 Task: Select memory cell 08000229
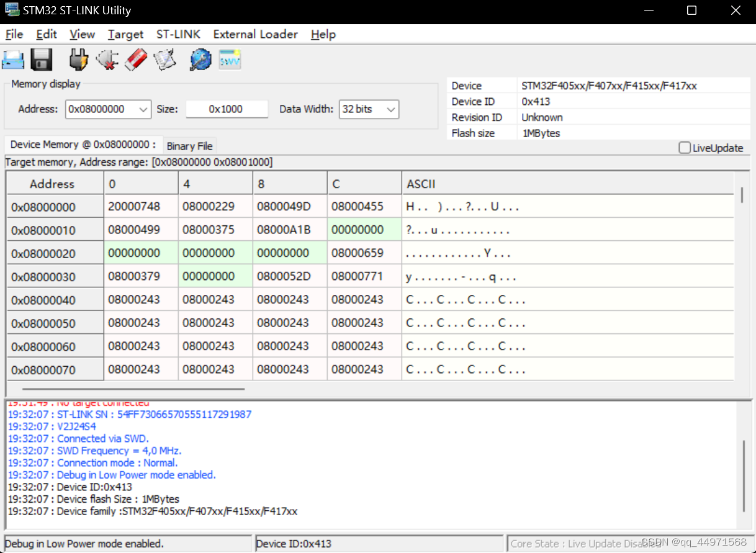tap(215, 207)
